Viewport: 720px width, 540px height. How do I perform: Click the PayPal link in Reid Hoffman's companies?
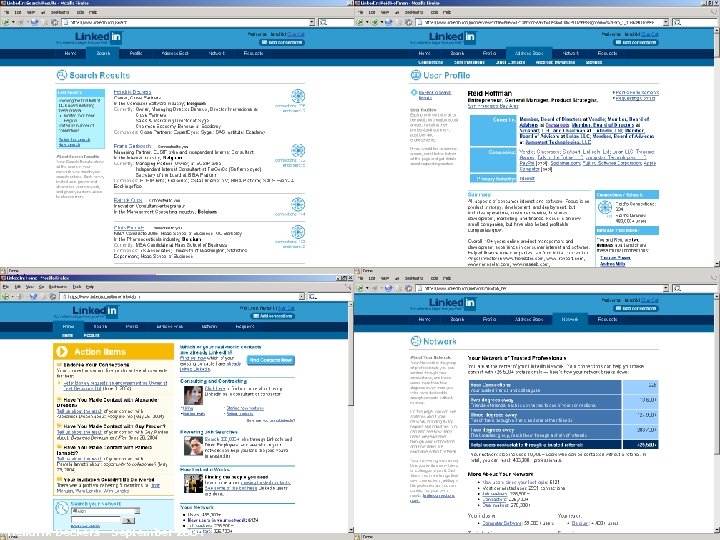click(526, 163)
